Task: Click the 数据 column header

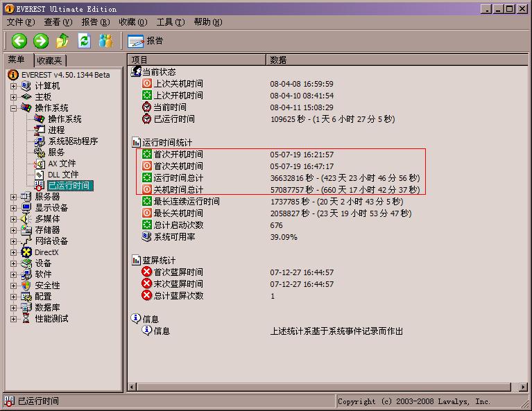Action: [x=397, y=60]
